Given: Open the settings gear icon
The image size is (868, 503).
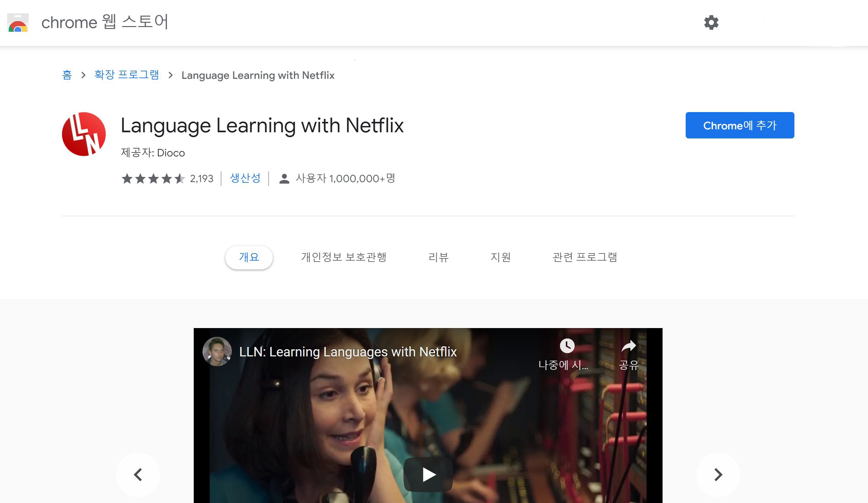Looking at the screenshot, I should (711, 23).
